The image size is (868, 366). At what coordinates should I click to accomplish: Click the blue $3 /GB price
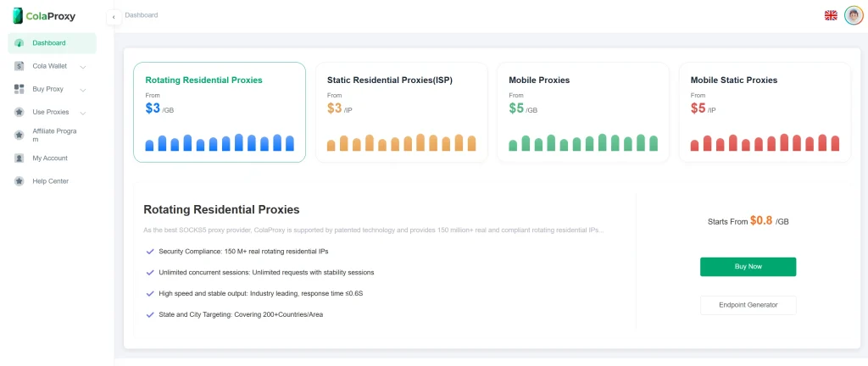[159, 108]
